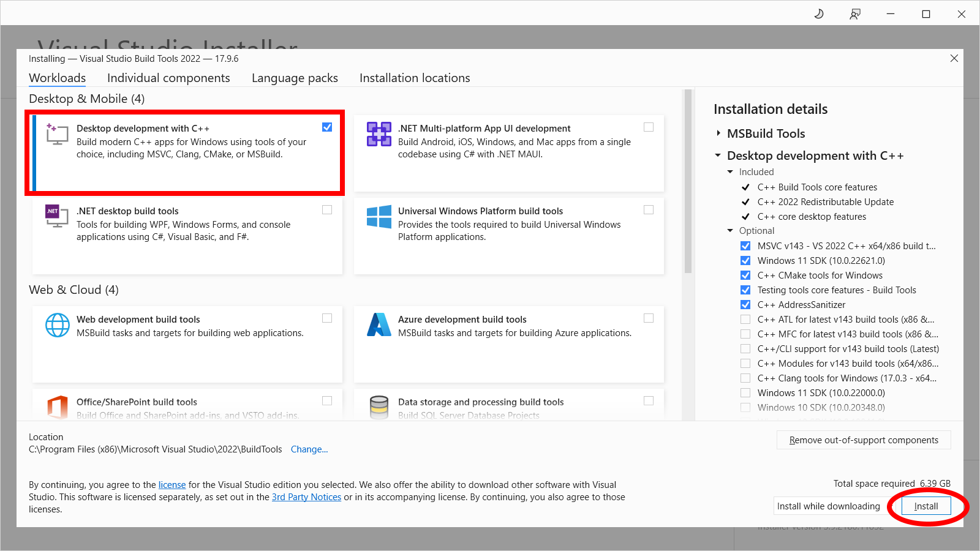The image size is (980, 551).
Task: Uncheck Testing tools core features
Action: click(x=745, y=290)
